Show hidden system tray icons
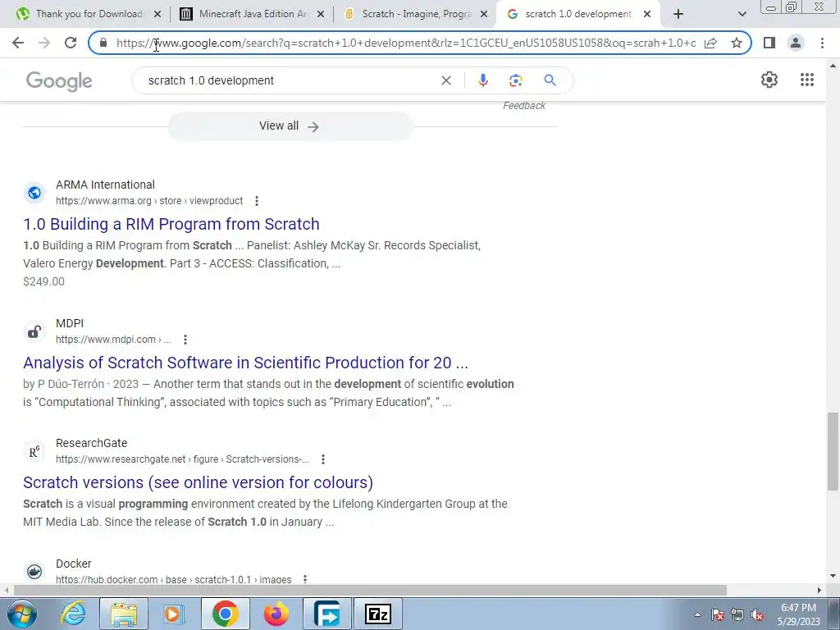The height and width of the screenshot is (630, 840). point(697,614)
